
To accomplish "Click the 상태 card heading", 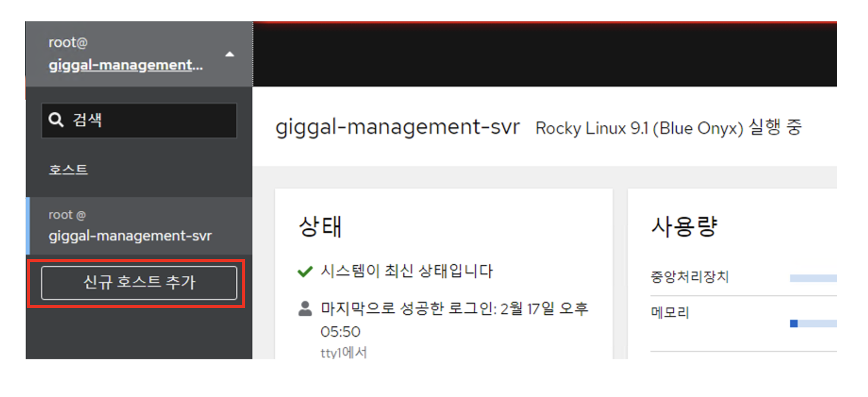I will coord(320,226).
